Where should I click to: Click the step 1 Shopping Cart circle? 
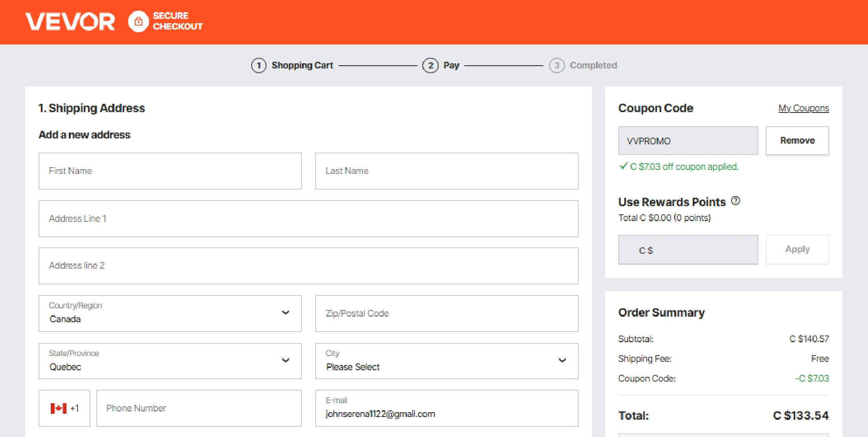(x=259, y=65)
